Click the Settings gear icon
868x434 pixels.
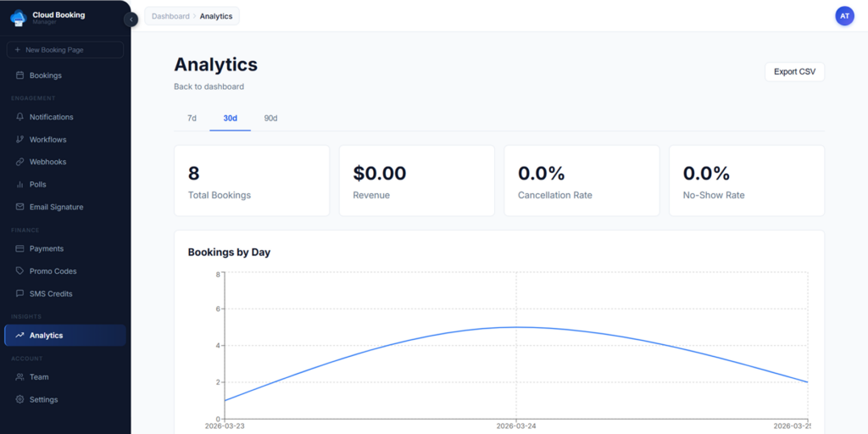pyautogui.click(x=19, y=400)
